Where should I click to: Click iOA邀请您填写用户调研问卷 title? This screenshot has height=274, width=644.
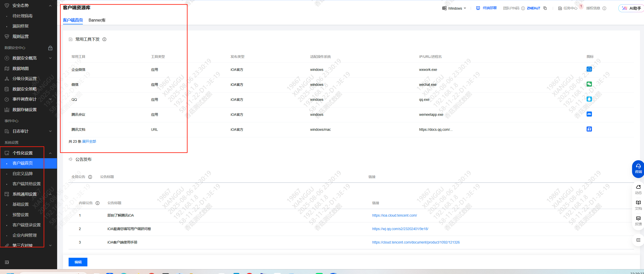(x=129, y=229)
